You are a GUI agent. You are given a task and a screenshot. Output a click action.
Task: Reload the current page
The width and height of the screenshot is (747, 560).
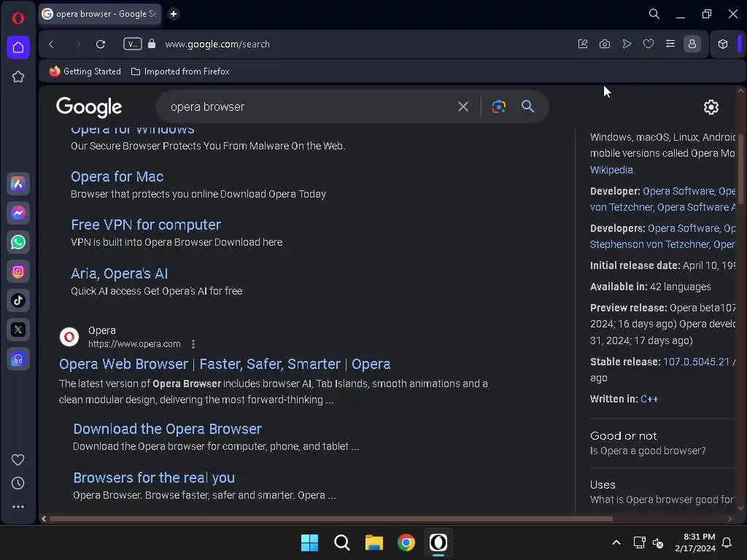pyautogui.click(x=101, y=44)
